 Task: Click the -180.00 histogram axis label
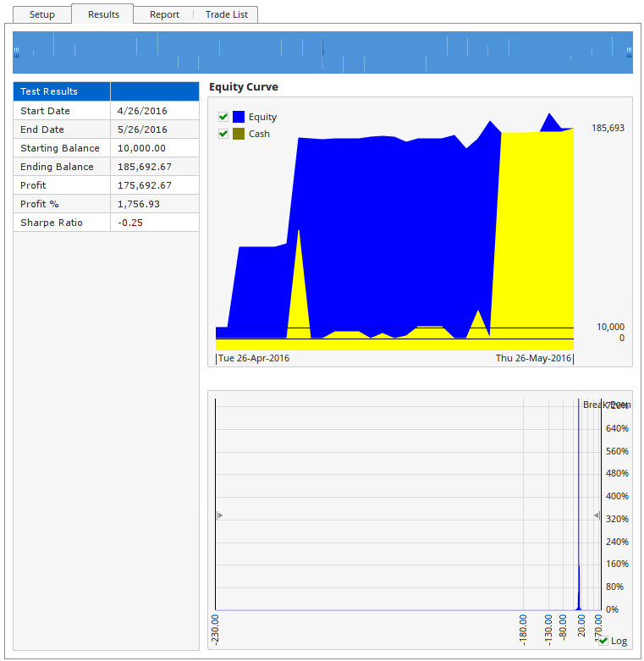pyautogui.click(x=523, y=630)
